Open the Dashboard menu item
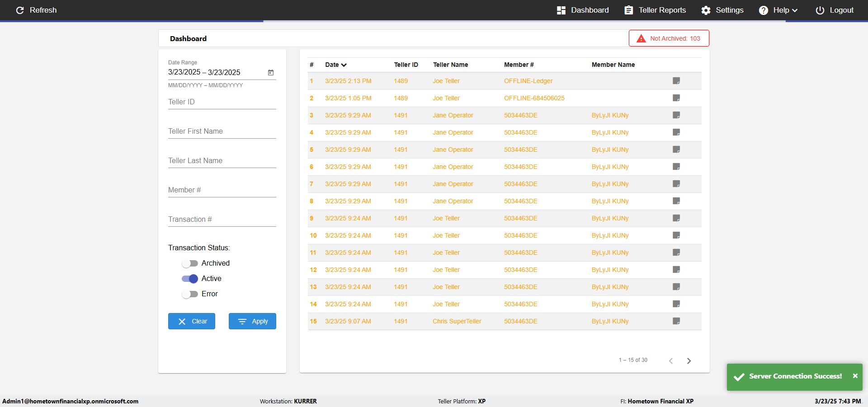The width and height of the screenshot is (868, 407). [583, 10]
